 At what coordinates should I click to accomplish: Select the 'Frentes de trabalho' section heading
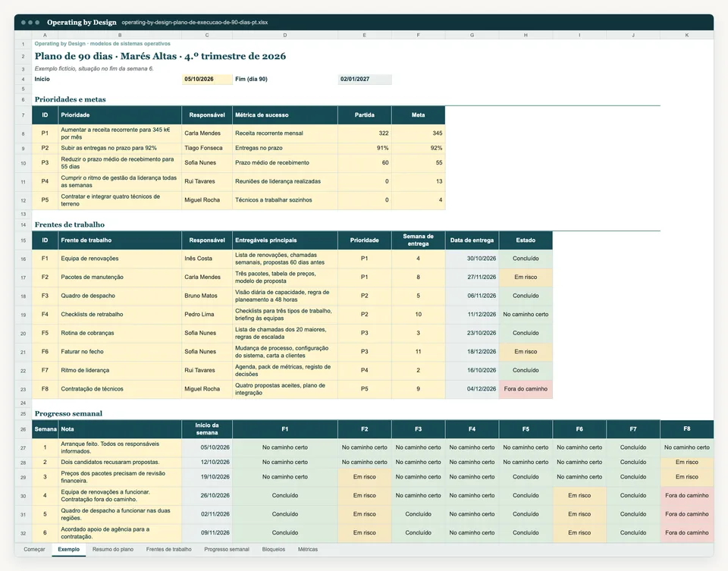coord(70,224)
